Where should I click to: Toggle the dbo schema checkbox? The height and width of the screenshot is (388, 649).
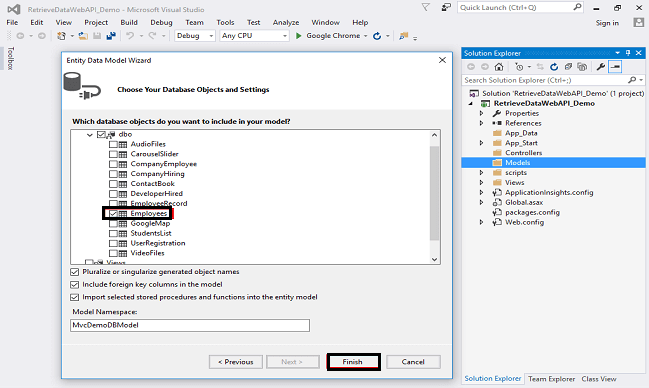click(101, 135)
